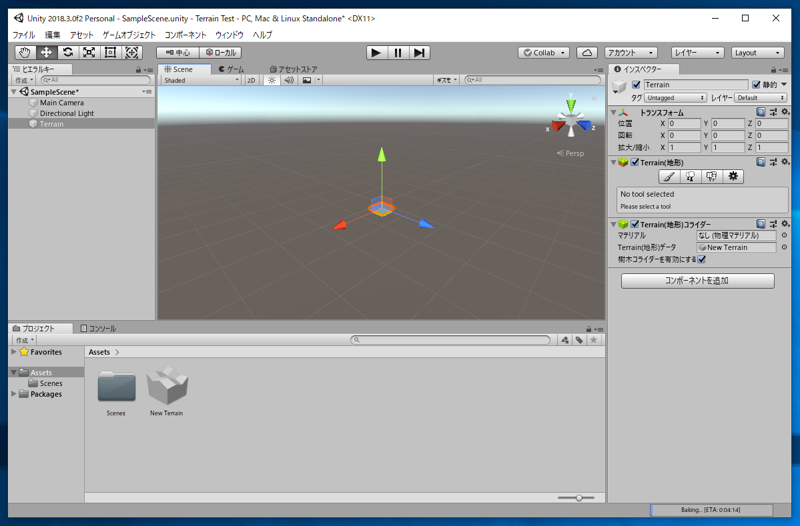Open Untagged tag dropdown
This screenshot has height=526, width=800.
pyautogui.click(x=675, y=97)
